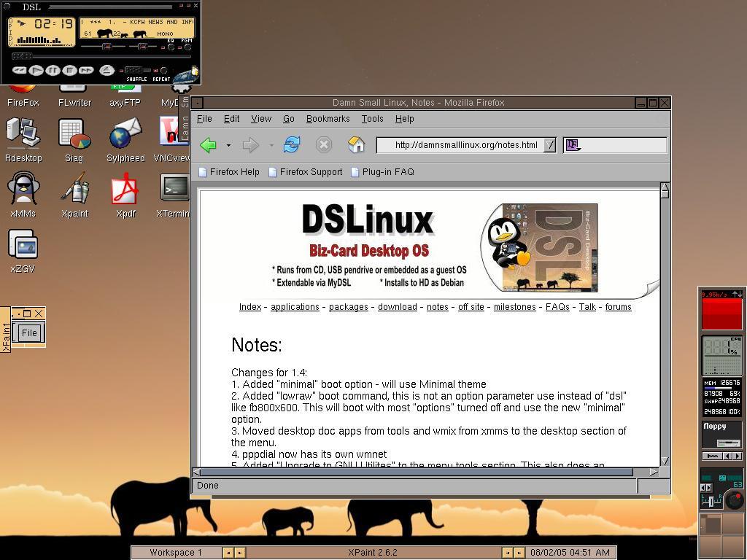Go to the Firefox Home page
The height and width of the screenshot is (560, 747).
356,144
